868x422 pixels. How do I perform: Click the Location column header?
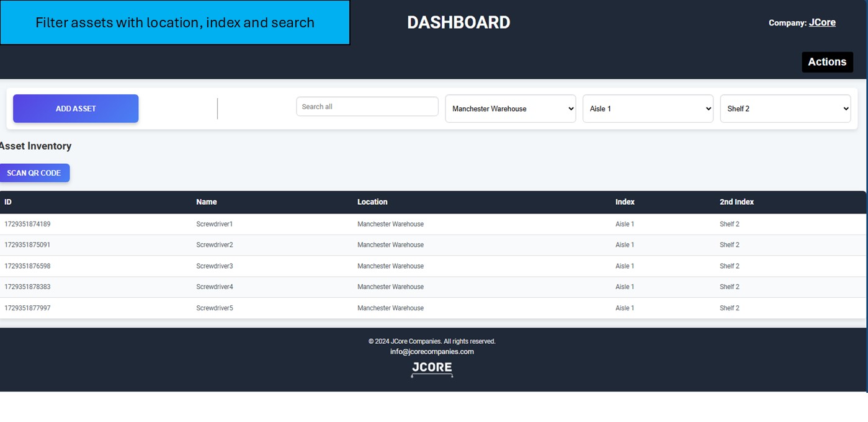pos(372,202)
